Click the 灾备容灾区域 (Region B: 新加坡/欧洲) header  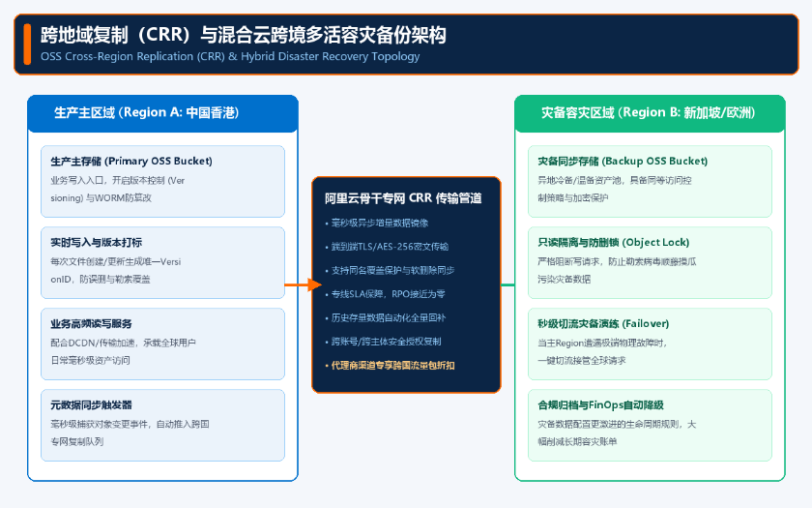point(648,112)
